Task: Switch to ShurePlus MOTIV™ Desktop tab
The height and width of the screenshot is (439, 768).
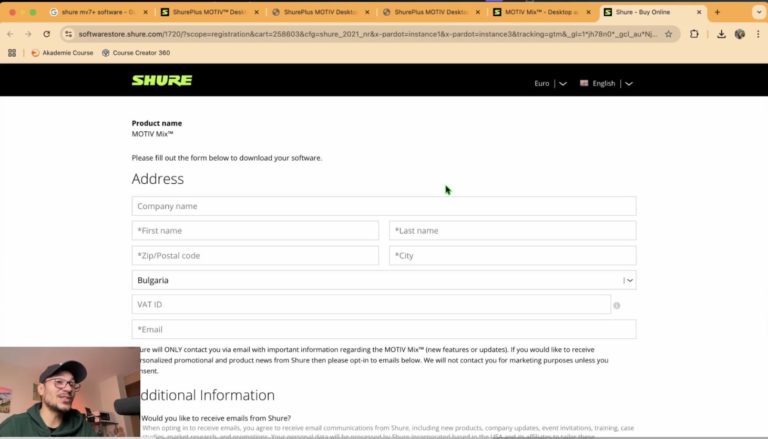Action: 210,12
